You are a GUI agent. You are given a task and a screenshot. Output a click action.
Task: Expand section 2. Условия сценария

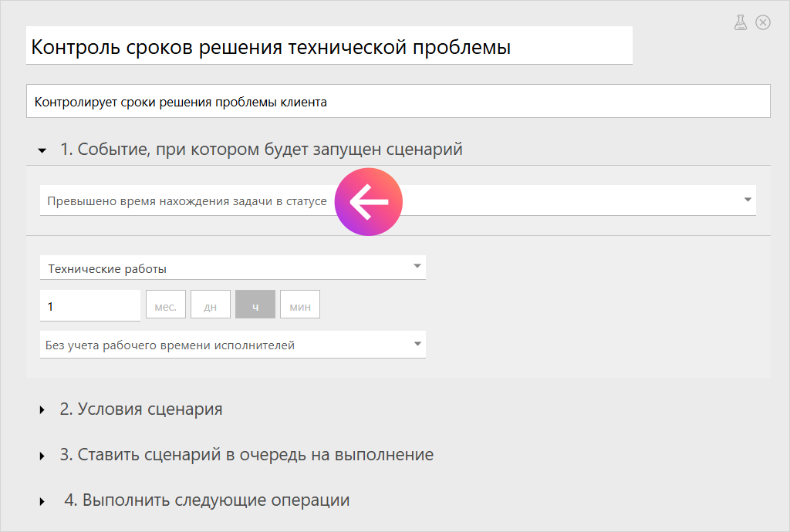click(140, 409)
